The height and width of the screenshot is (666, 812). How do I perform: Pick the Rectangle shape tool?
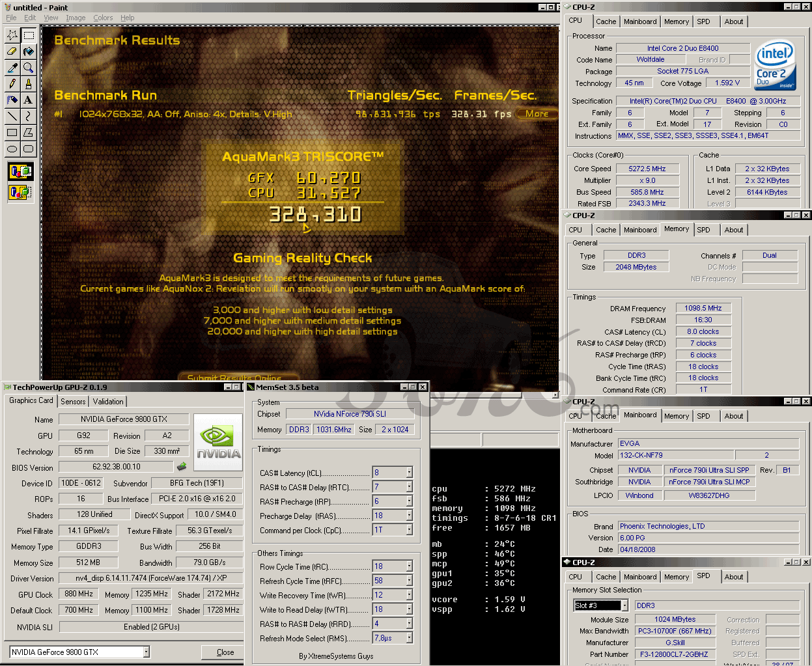[x=12, y=132]
